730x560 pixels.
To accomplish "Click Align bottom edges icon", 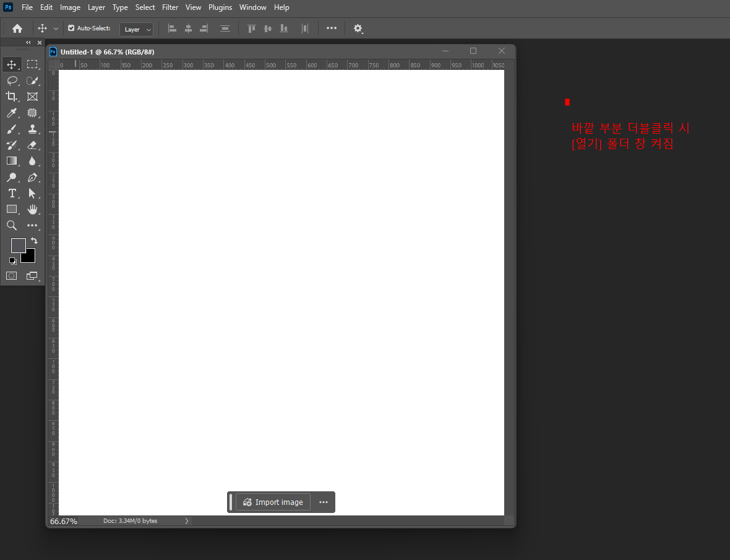I will [x=283, y=28].
